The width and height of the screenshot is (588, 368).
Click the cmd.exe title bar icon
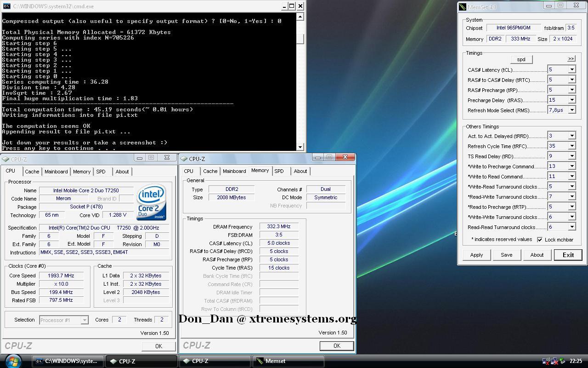click(7, 6)
